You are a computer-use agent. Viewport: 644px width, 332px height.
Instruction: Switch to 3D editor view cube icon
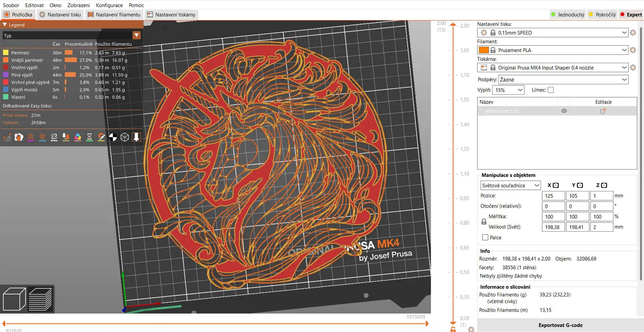pos(14,299)
